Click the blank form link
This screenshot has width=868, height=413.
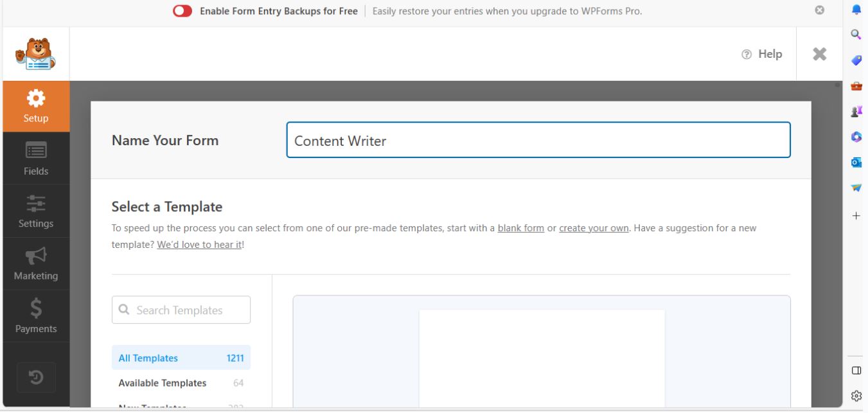[520, 228]
